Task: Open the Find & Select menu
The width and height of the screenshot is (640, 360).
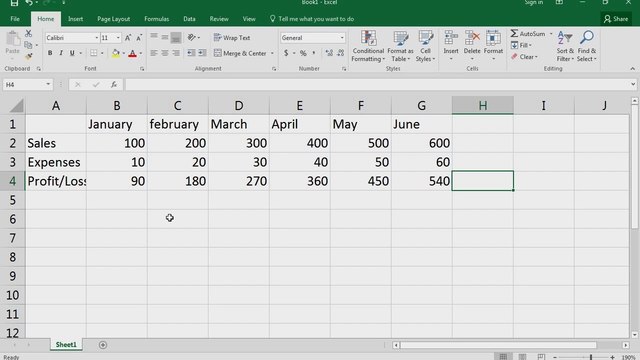Action: tap(587, 46)
